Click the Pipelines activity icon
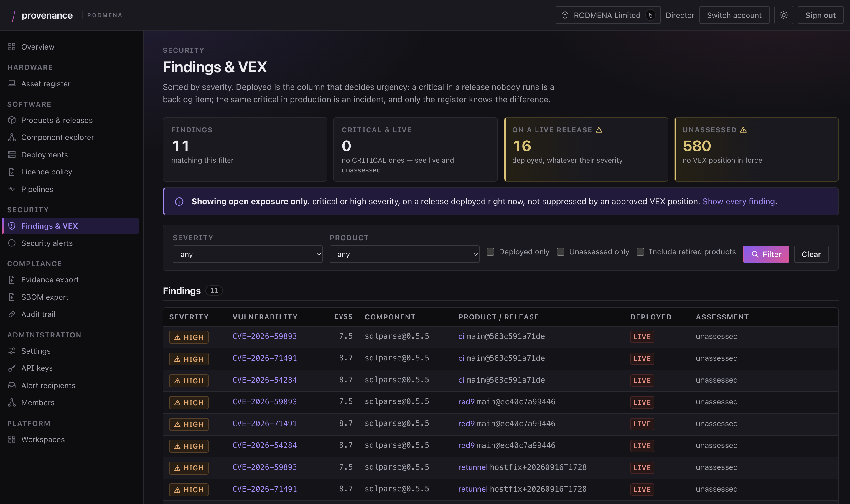 (x=12, y=189)
